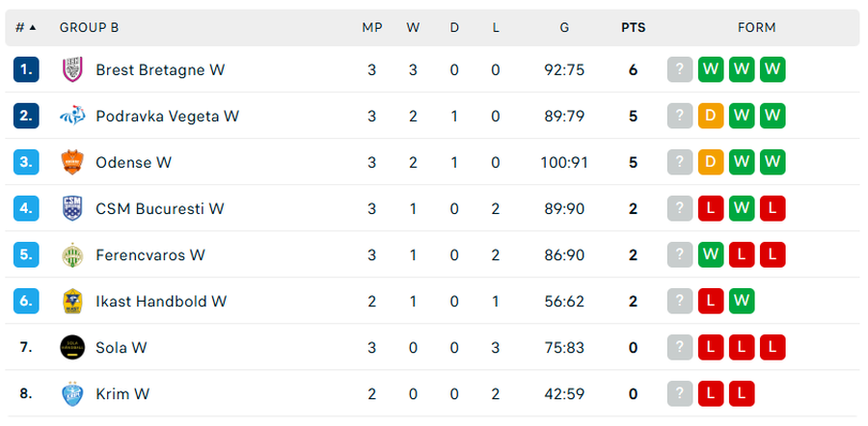Viewport: 868px width, 426px height.
Task: Click the orange D form badge for Odense W
Action: 711,162
